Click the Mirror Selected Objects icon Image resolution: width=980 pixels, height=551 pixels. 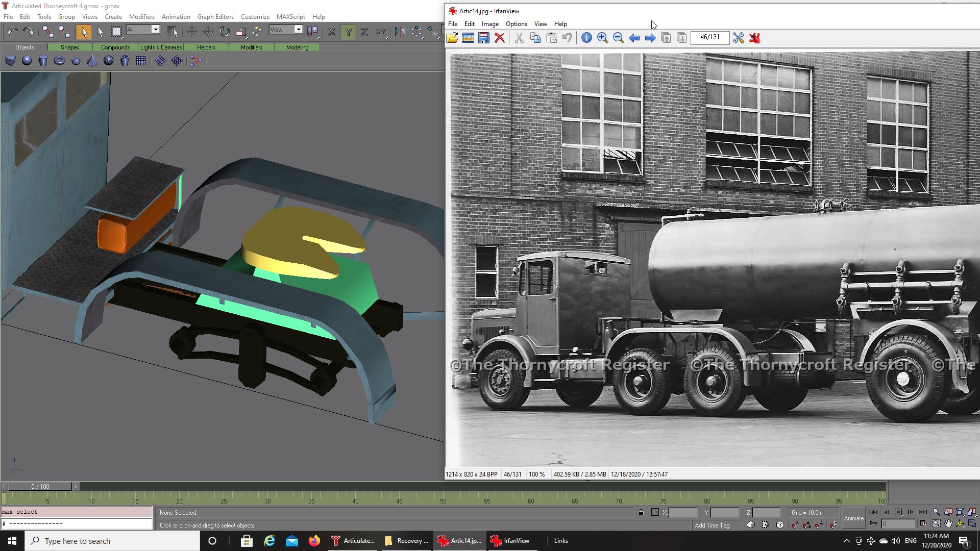[x=400, y=32]
